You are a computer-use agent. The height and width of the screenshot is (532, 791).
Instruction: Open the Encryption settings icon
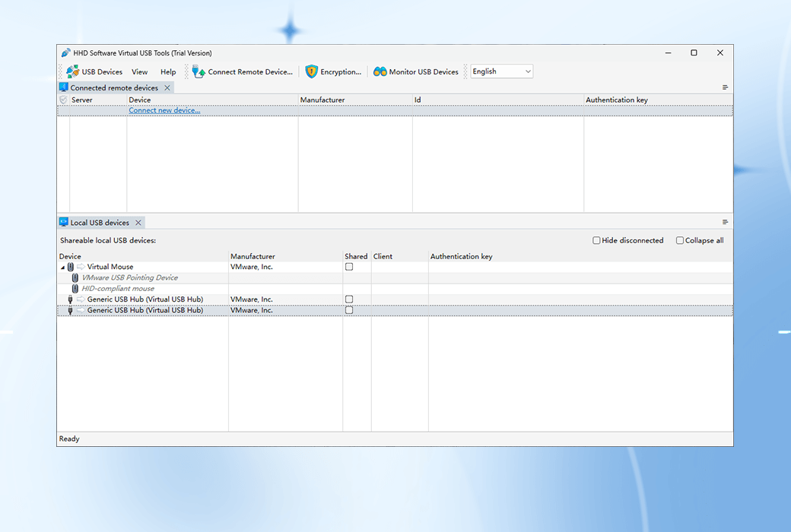tap(312, 71)
